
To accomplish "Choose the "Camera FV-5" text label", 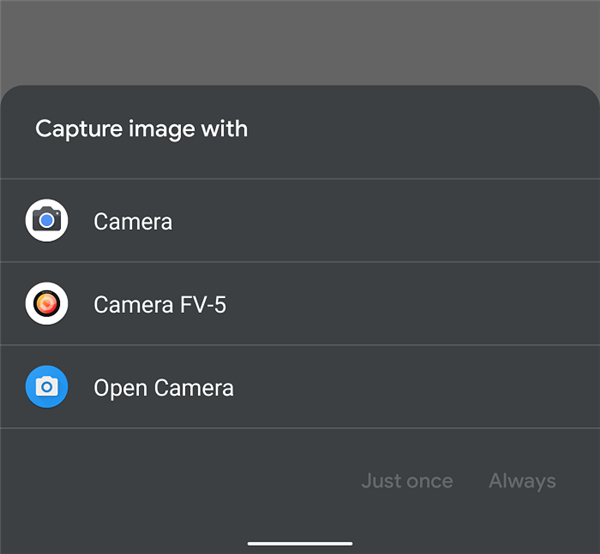I will point(160,304).
